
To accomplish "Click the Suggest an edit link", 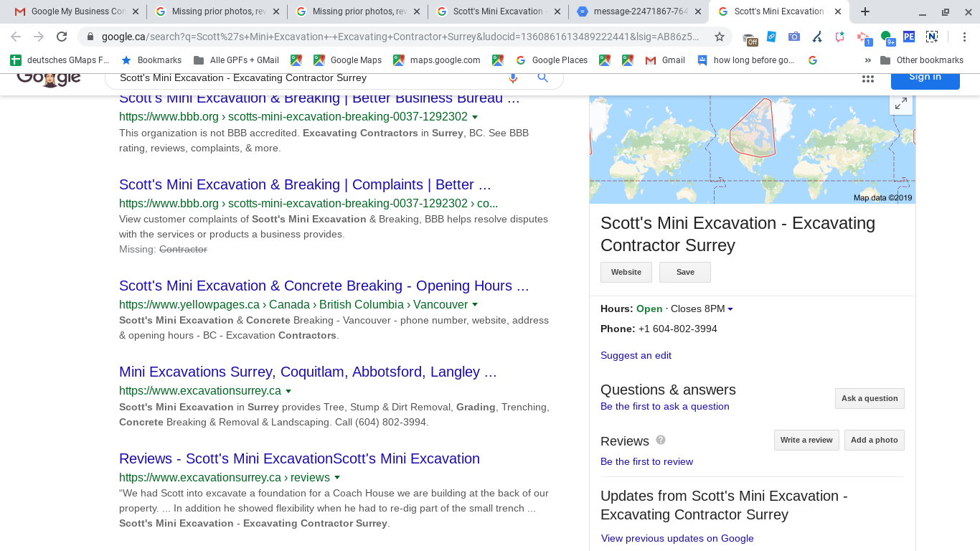I will click(x=636, y=355).
